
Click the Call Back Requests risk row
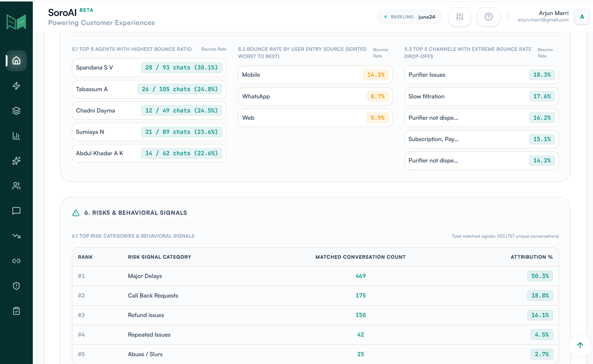click(315, 296)
